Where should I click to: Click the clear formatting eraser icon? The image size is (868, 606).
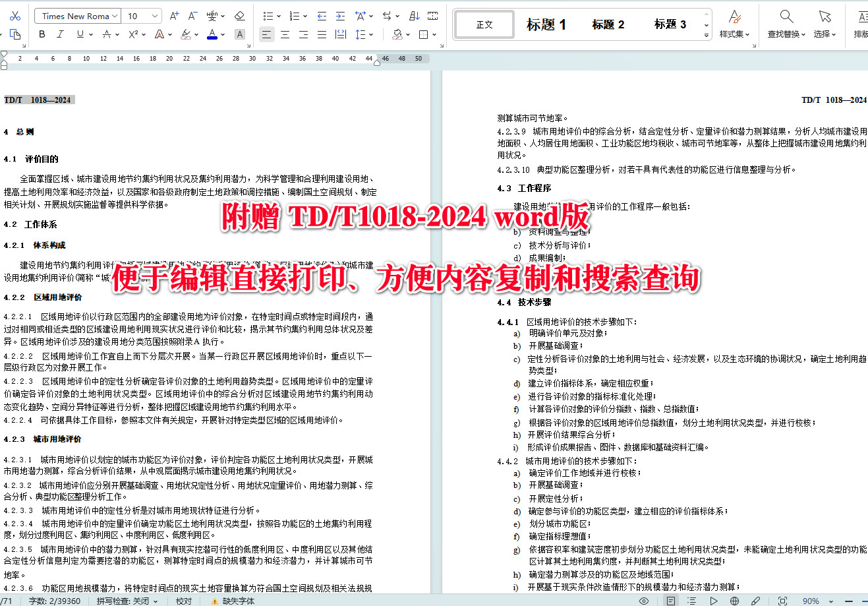240,16
